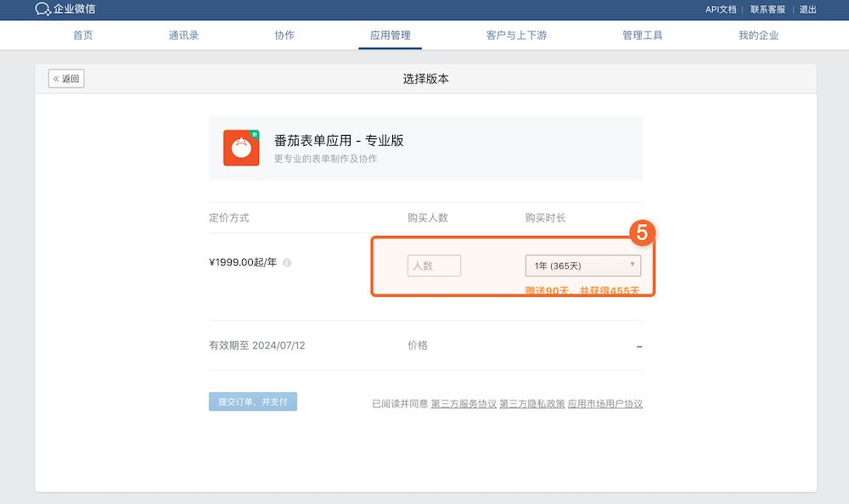Viewport: 849px width, 504px height.
Task: Open the 应用市场用户协议 link
Action: pyautogui.click(x=604, y=404)
